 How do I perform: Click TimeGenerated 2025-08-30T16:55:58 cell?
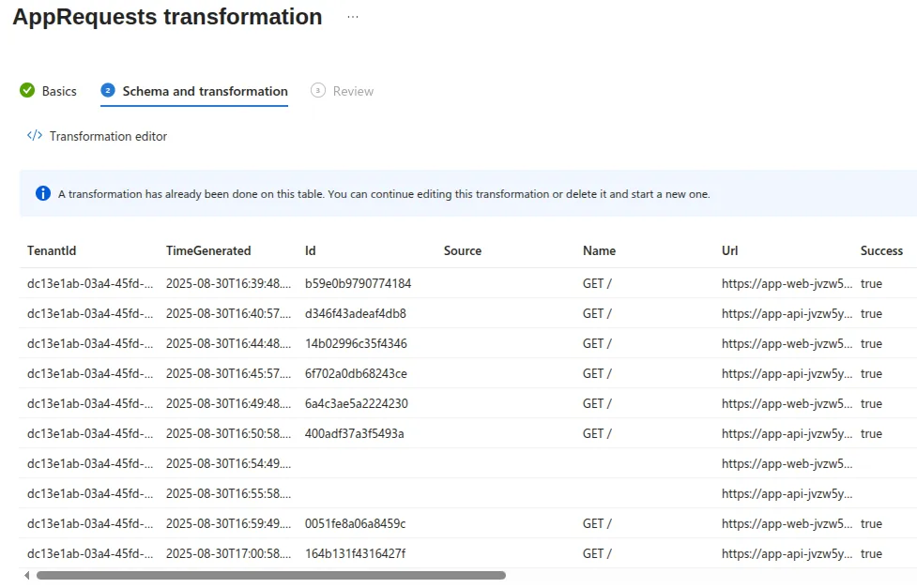pyautogui.click(x=228, y=494)
